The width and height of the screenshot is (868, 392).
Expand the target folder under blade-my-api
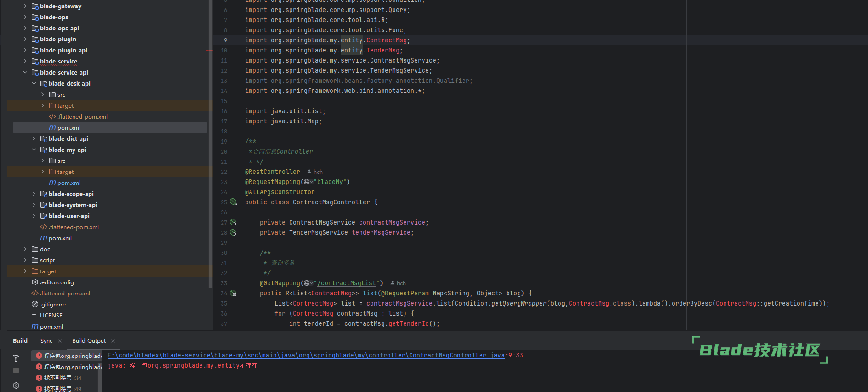pyautogui.click(x=43, y=172)
